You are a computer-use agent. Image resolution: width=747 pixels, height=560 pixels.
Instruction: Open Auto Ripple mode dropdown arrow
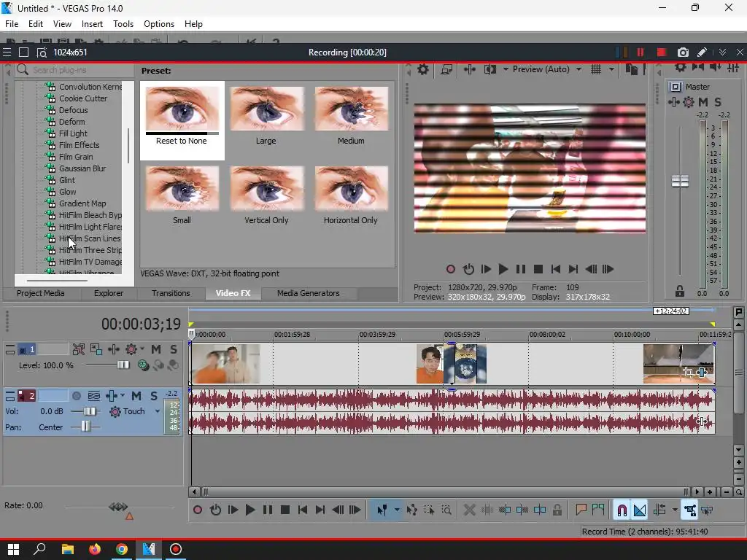675,510
